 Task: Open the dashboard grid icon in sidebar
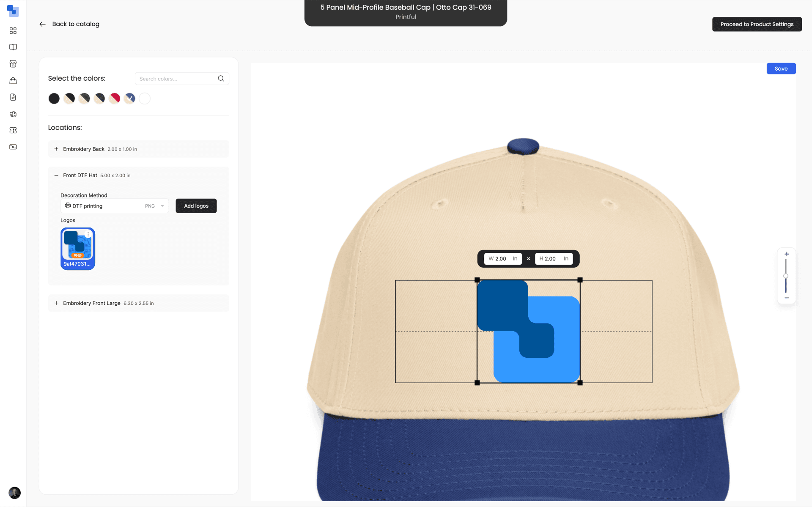tap(13, 30)
